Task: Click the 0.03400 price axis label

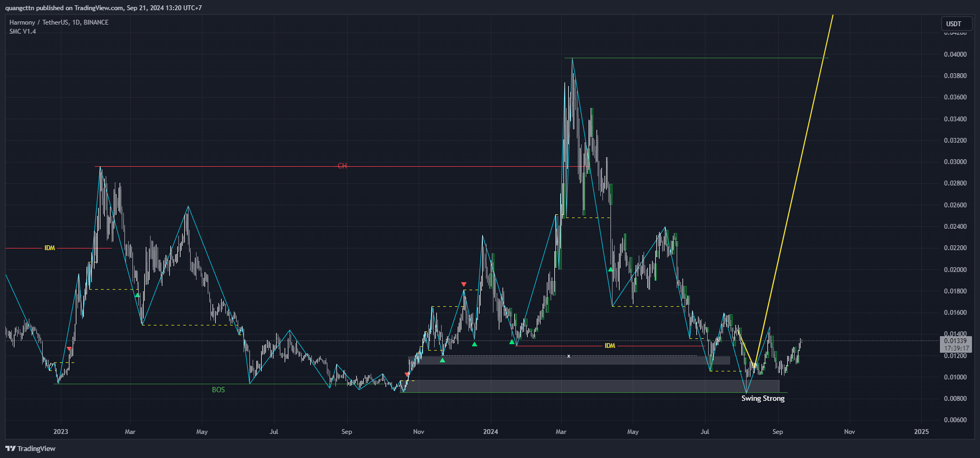Action: pyautogui.click(x=955, y=119)
